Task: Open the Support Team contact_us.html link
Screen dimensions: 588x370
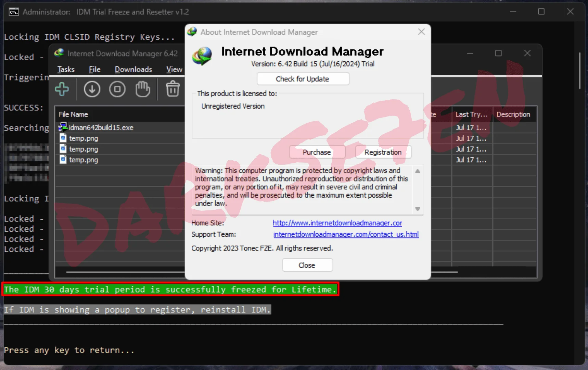Action: click(346, 234)
